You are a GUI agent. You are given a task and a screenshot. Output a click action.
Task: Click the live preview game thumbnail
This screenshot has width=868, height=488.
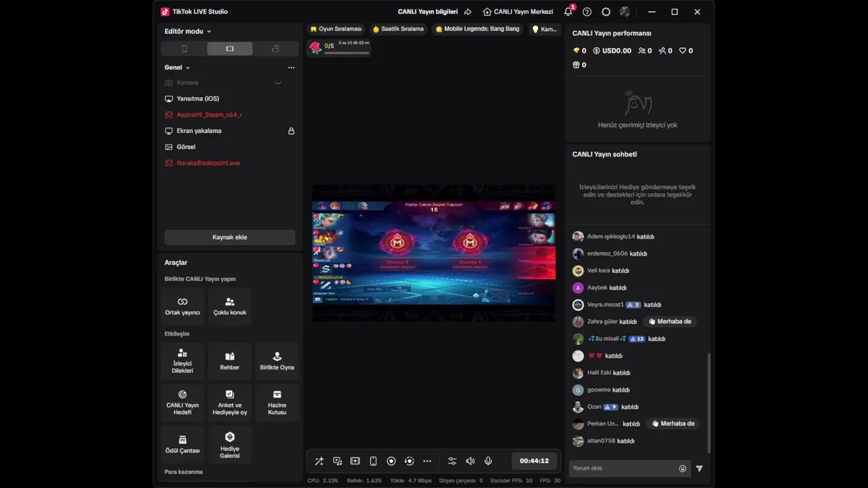click(433, 252)
